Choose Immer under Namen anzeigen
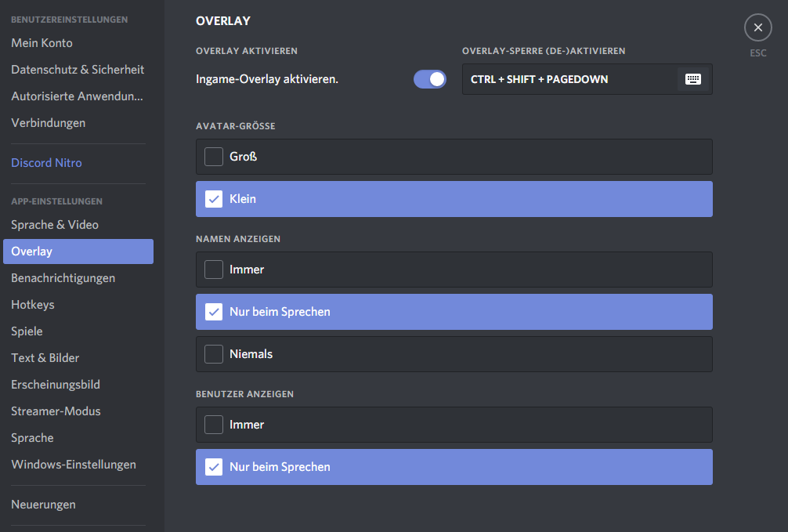The height and width of the screenshot is (532, 788). (454, 270)
